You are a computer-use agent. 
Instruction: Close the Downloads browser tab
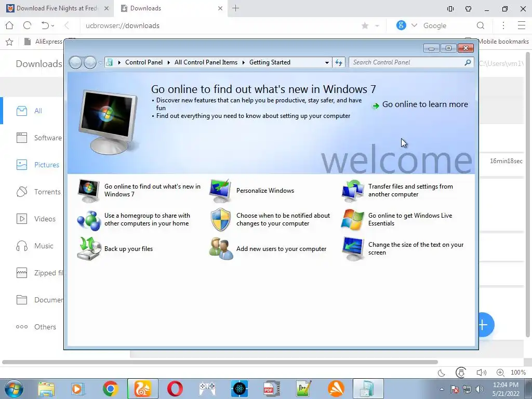coord(220,8)
